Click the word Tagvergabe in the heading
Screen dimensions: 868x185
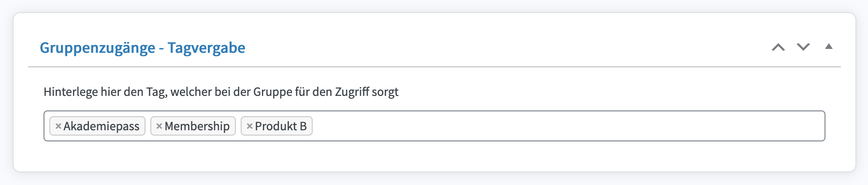(x=206, y=48)
